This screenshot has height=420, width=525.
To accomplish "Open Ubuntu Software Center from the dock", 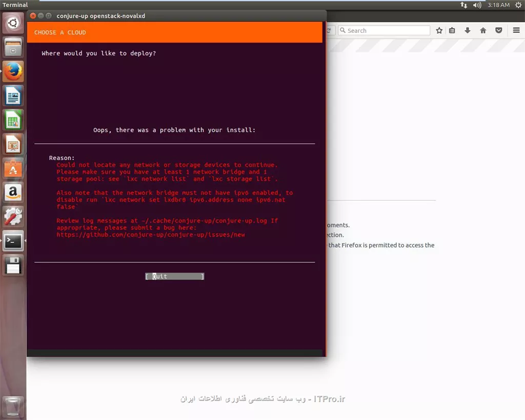I will [13, 168].
